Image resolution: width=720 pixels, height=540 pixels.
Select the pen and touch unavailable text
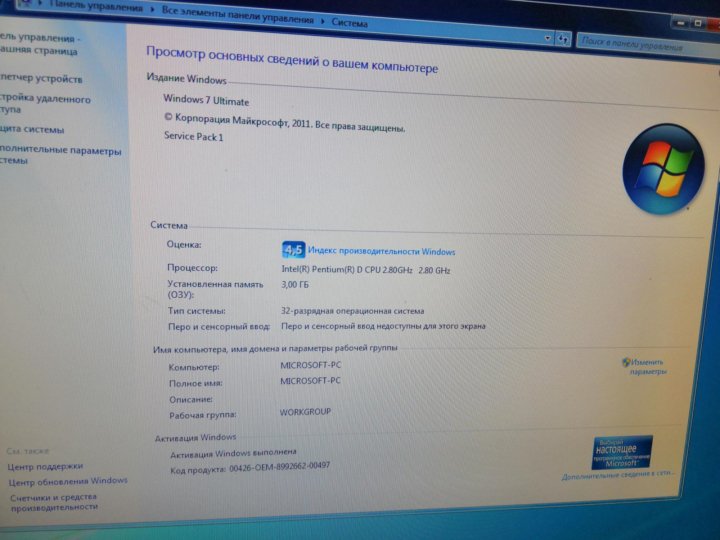(383, 326)
